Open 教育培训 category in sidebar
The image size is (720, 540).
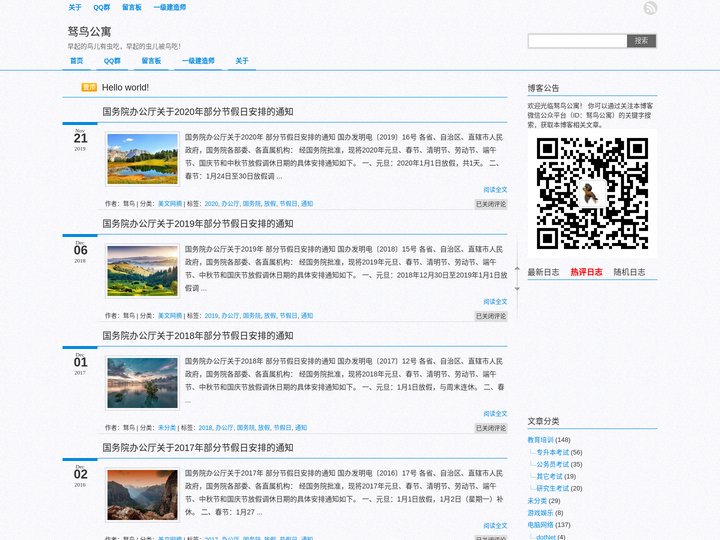tap(540, 440)
